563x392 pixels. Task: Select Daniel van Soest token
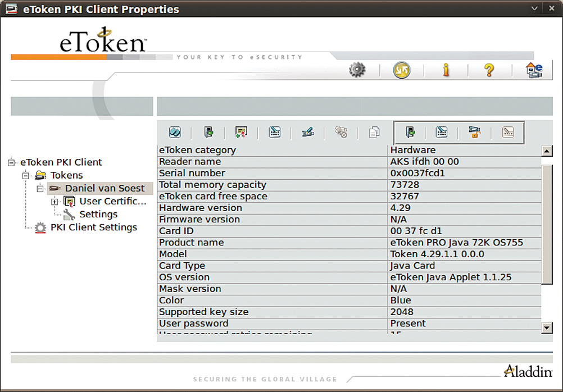tap(105, 188)
